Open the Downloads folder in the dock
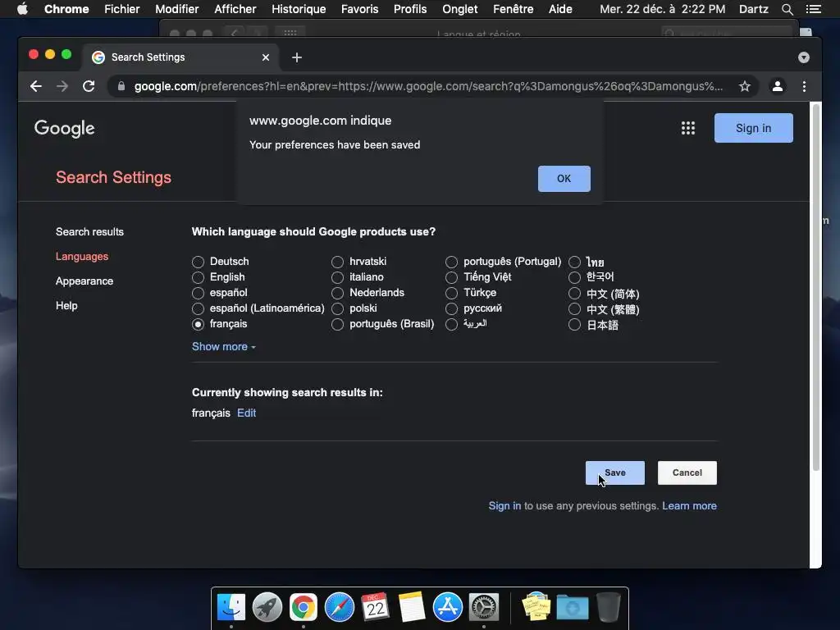 [572, 608]
